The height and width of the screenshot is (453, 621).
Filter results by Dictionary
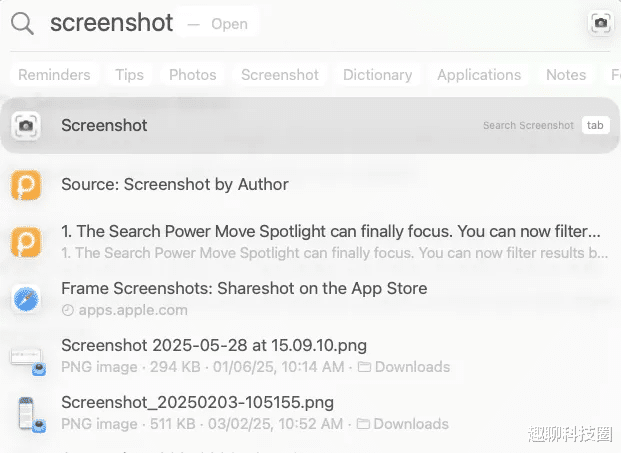[378, 75]
